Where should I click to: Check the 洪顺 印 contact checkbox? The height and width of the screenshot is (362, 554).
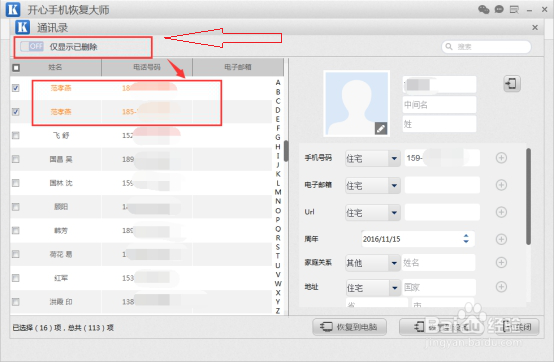click(x=16, y=302)
